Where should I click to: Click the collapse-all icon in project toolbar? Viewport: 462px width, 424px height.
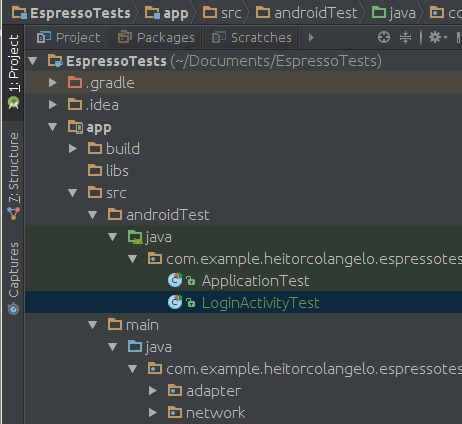(x=405, y=37)
